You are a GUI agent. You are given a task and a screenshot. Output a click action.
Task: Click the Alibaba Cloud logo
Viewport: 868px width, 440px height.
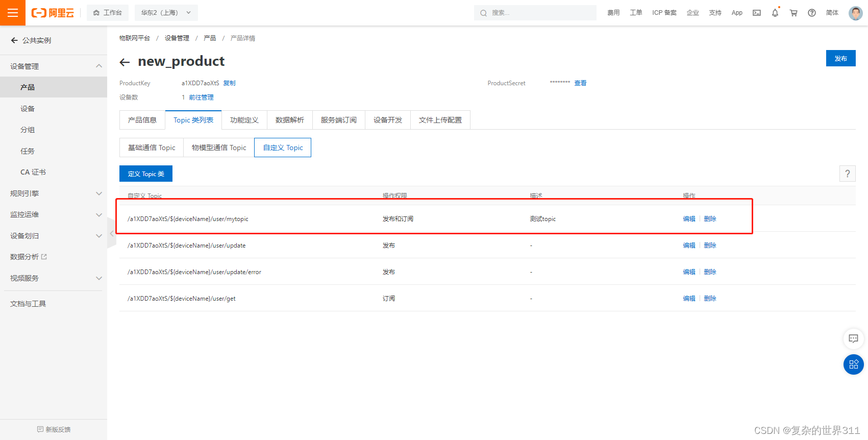tap(53, 13)
